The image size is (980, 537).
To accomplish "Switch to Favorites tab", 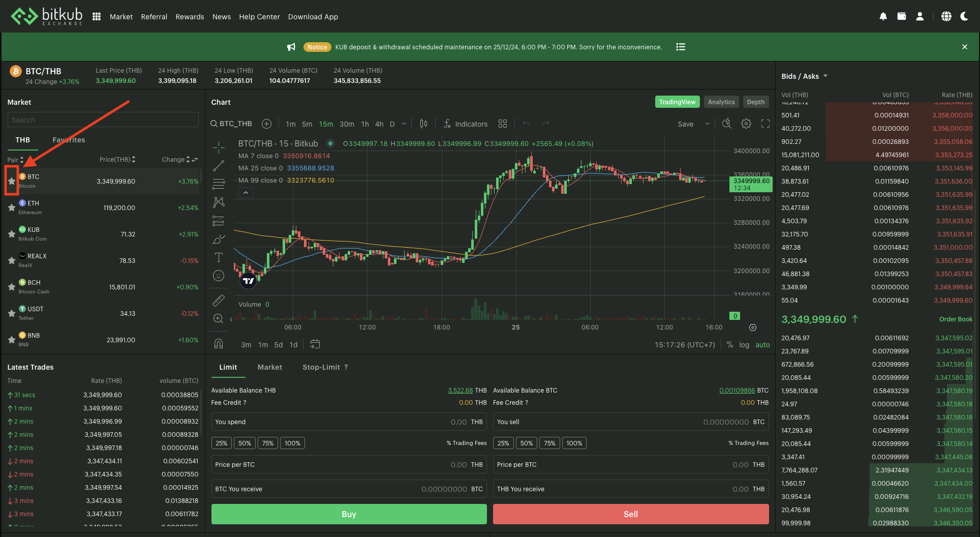I will coord(69,140).
